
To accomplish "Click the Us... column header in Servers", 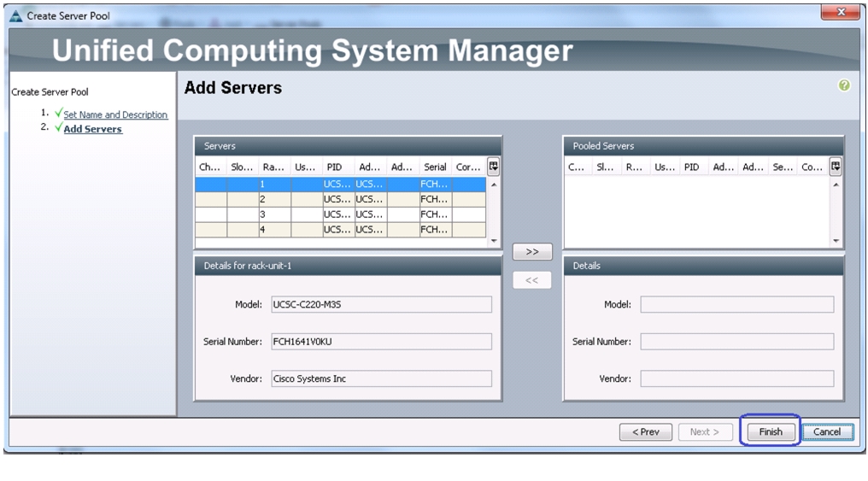I will pos(306,167).
